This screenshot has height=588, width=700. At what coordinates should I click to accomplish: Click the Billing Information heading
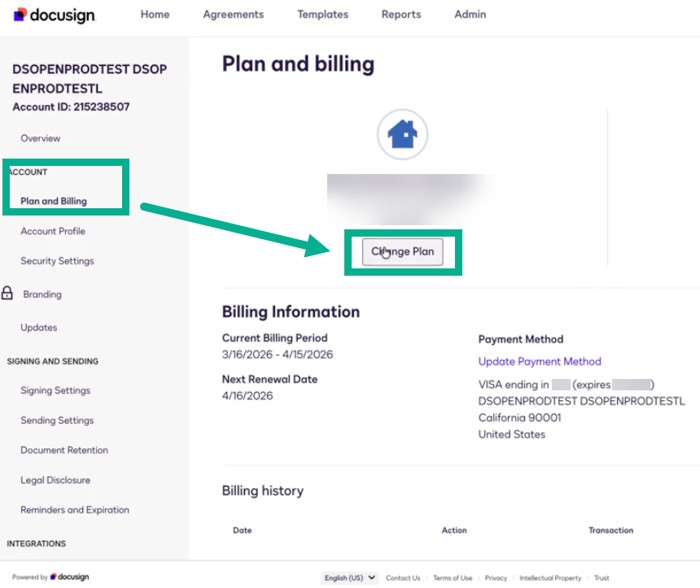(291, 311)
